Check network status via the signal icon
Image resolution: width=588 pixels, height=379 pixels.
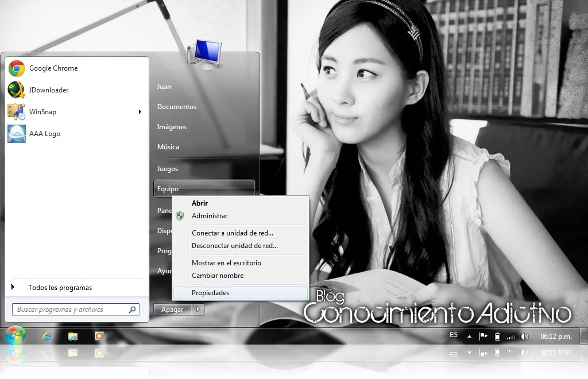511,337
